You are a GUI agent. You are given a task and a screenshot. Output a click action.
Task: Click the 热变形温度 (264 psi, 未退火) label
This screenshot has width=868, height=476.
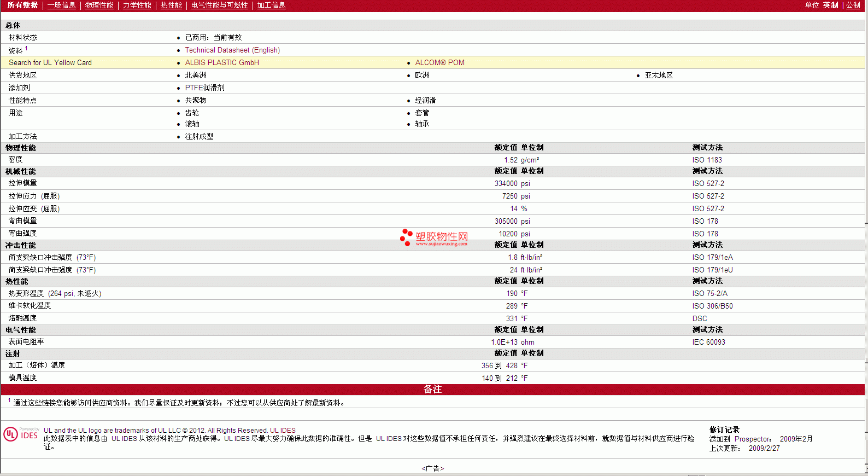pos(55,293)
